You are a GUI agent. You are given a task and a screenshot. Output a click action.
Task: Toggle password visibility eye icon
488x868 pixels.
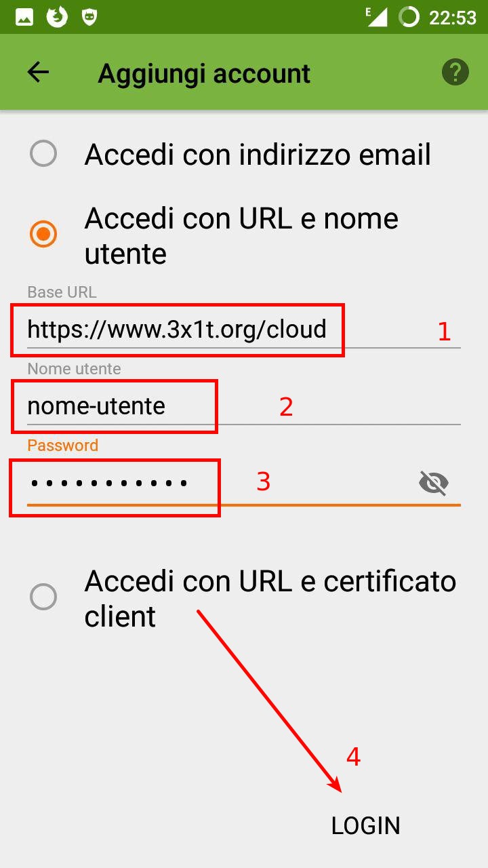pyautogui.click(x=434, y=483)
